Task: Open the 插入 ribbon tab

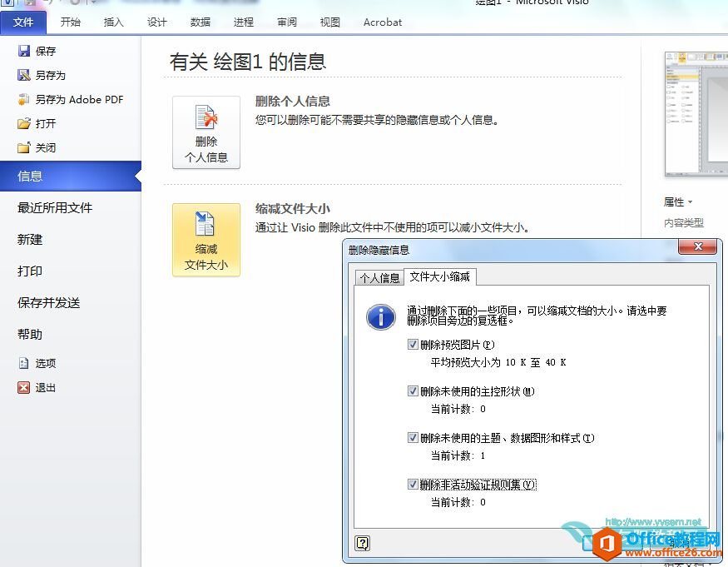Action: click(114, 22)
